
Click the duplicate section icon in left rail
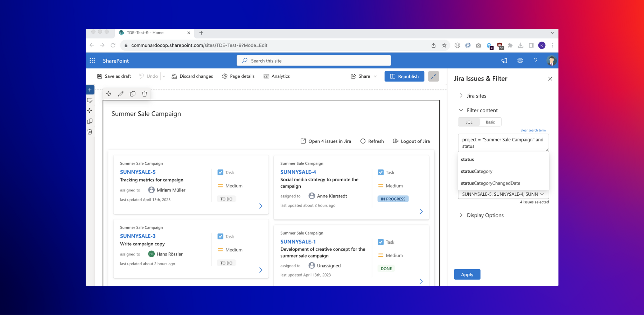[x=90, y=121]
